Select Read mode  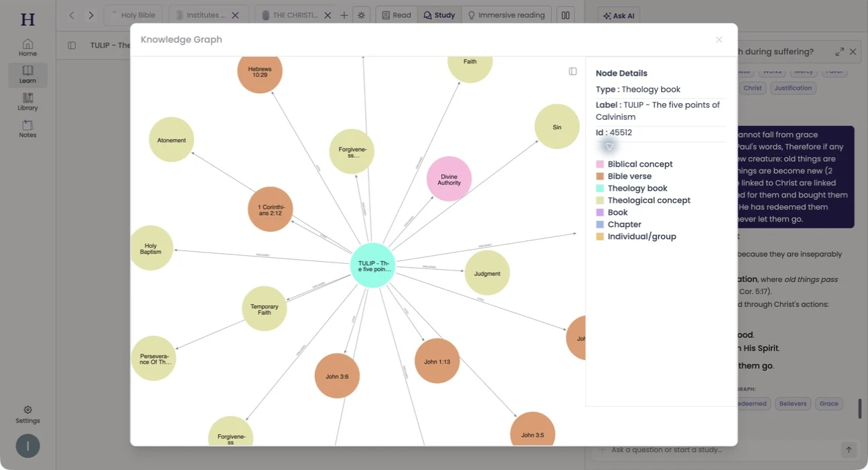click(396, 15)
